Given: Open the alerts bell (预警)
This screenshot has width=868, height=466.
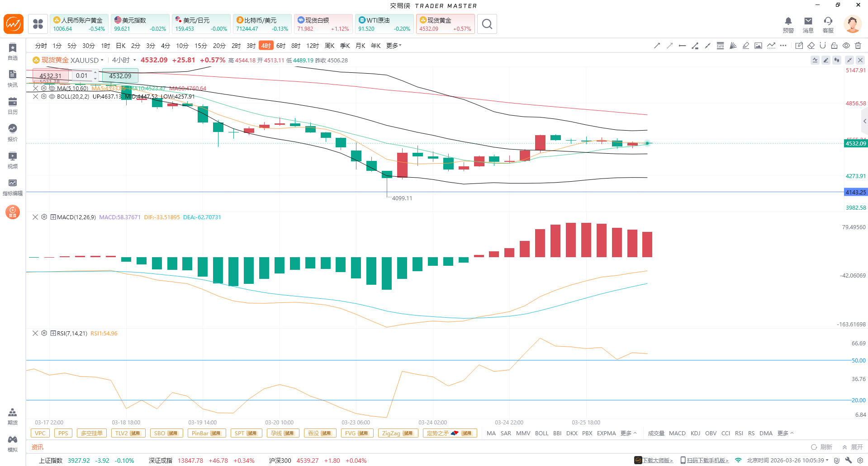Looking at the screenshot, I should click(x=788, y=24).
